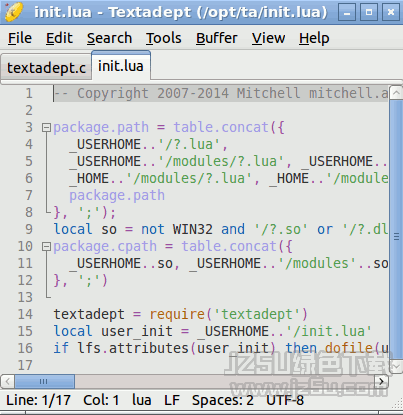Collapse the fold at line 10 package.cpath

click(46, 246)
